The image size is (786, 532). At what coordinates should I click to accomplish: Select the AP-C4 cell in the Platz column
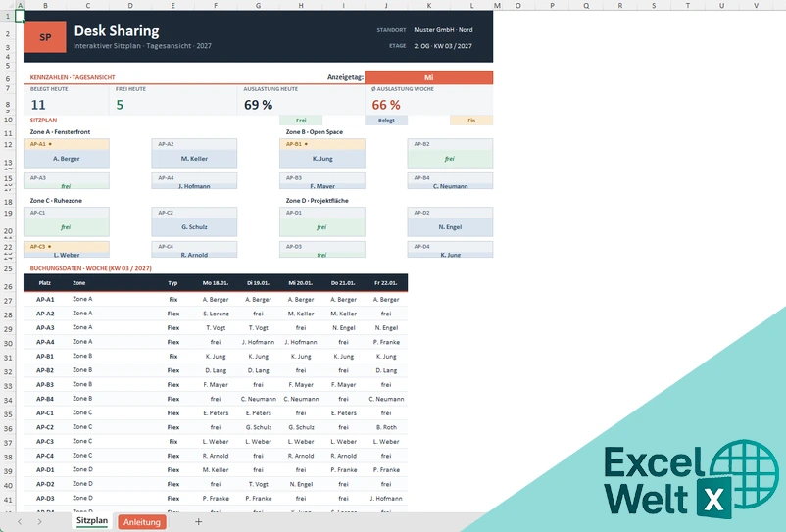click(45, 456)
